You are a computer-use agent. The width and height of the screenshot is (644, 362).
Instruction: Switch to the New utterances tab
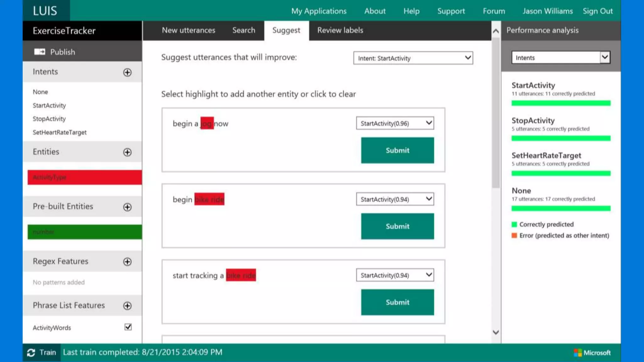coord(188,30)
